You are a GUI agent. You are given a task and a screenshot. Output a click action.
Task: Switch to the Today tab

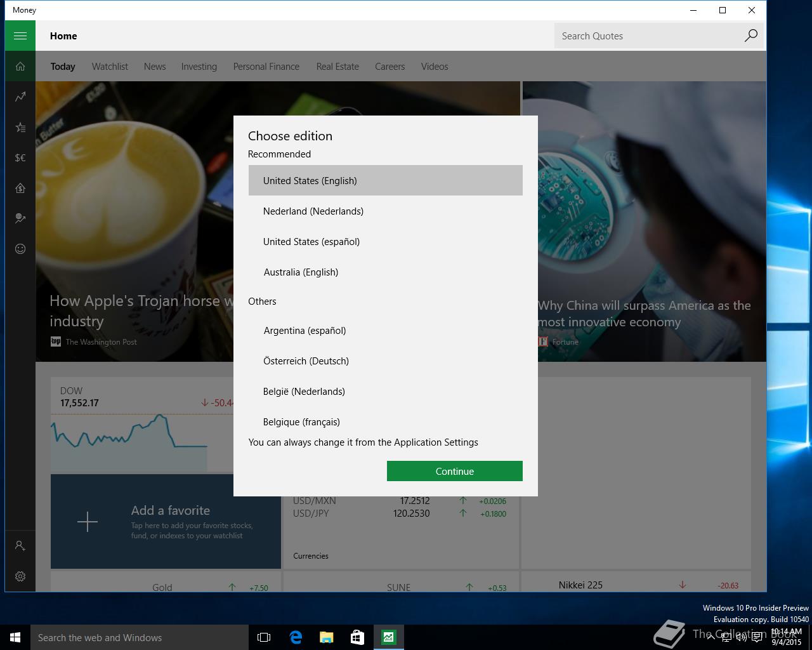coord(63,66)
